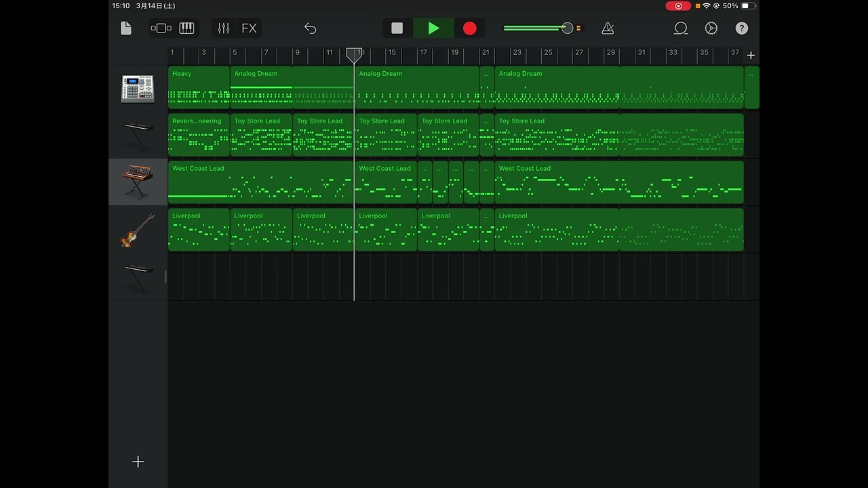Add a new track with plus button

[138, 462]
